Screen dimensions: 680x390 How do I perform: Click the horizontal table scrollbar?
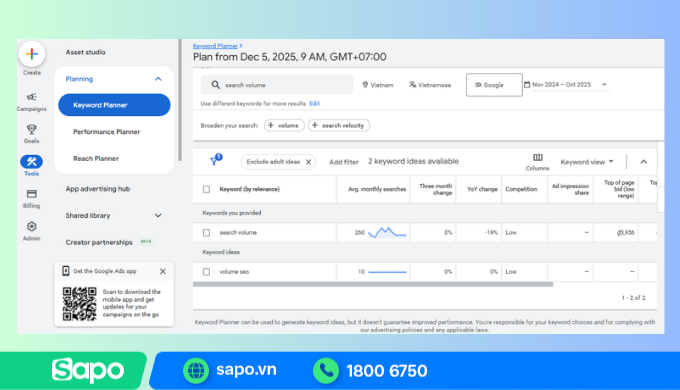pos(373,285)
